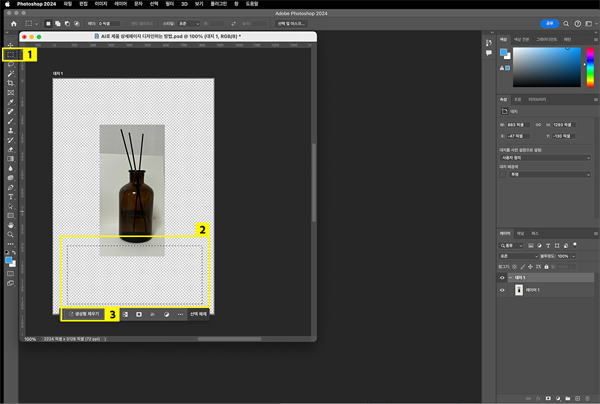
Task: Select the Hand tool
Action: tap(10, 225)
